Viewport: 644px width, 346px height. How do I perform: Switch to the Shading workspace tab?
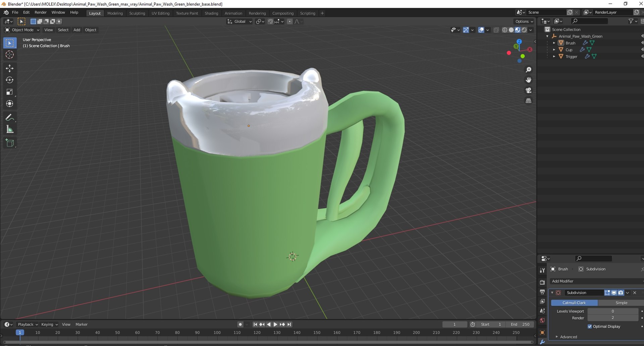point(211,13)
